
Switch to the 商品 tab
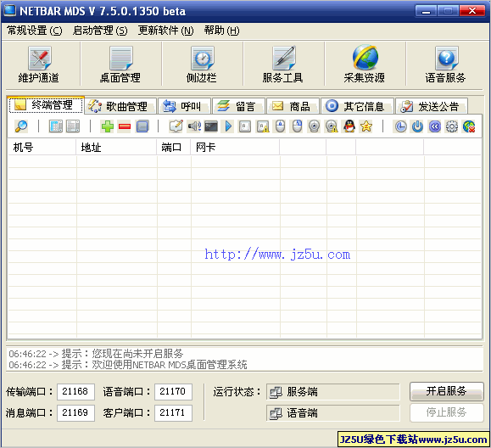click(293, 106)
